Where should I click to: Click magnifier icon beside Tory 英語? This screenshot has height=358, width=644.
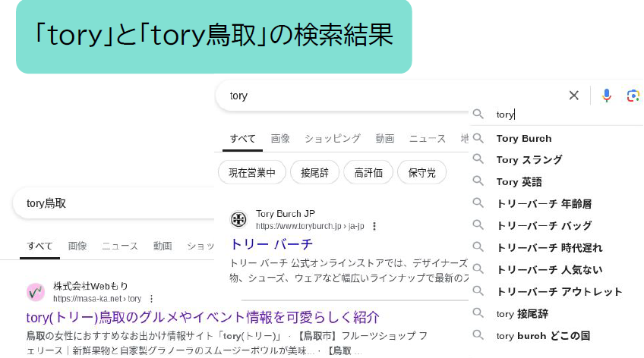tap(478, 181)
